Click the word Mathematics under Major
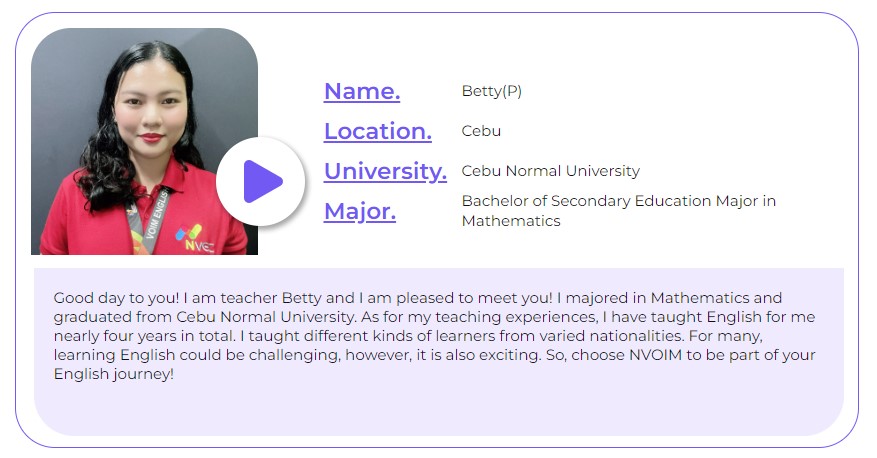The height and width of the screenshot is (458, 877). tap(511, 221)
